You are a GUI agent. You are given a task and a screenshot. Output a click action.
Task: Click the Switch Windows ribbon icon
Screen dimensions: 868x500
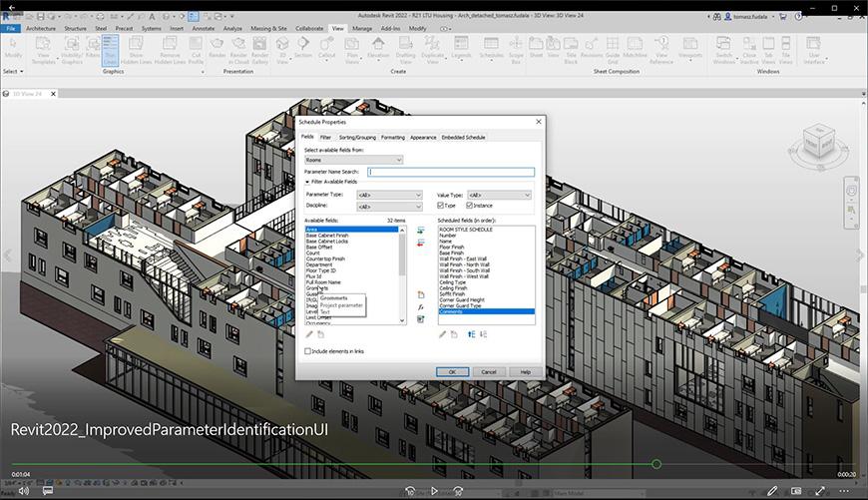723,50
